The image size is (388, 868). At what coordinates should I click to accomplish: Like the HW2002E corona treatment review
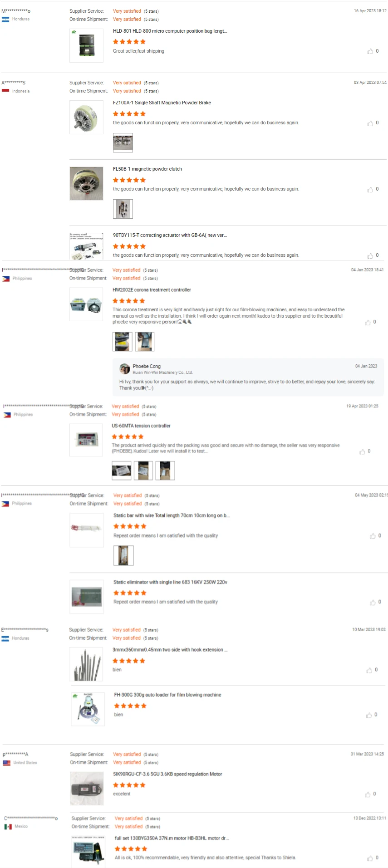point(368,322)
